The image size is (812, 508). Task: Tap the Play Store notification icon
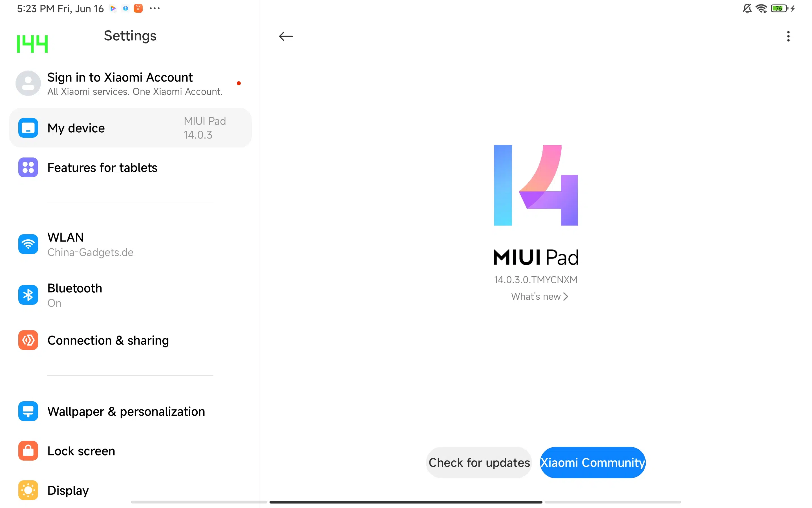click(x=113, y=8)
